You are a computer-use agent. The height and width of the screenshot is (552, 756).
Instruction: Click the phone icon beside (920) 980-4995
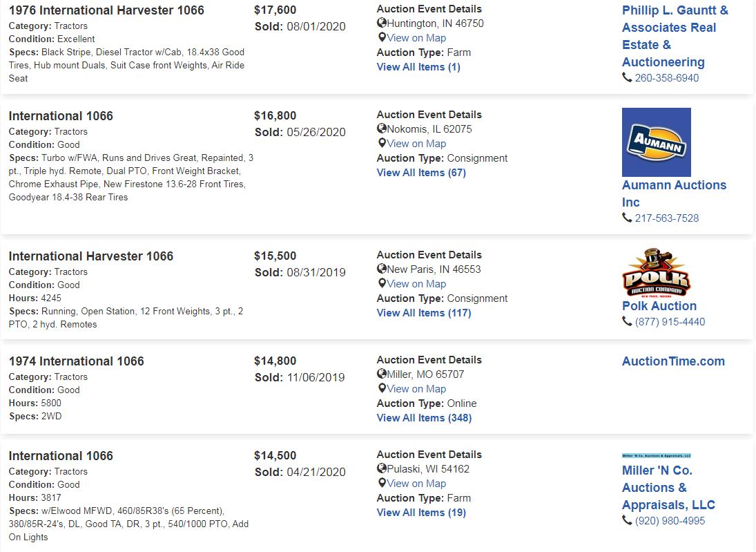tap(627, 521)
